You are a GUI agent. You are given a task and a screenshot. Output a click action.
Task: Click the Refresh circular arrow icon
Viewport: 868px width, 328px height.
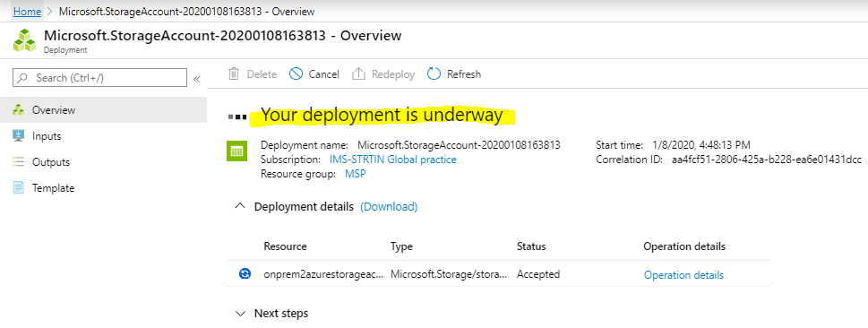[x=434, y=73]
